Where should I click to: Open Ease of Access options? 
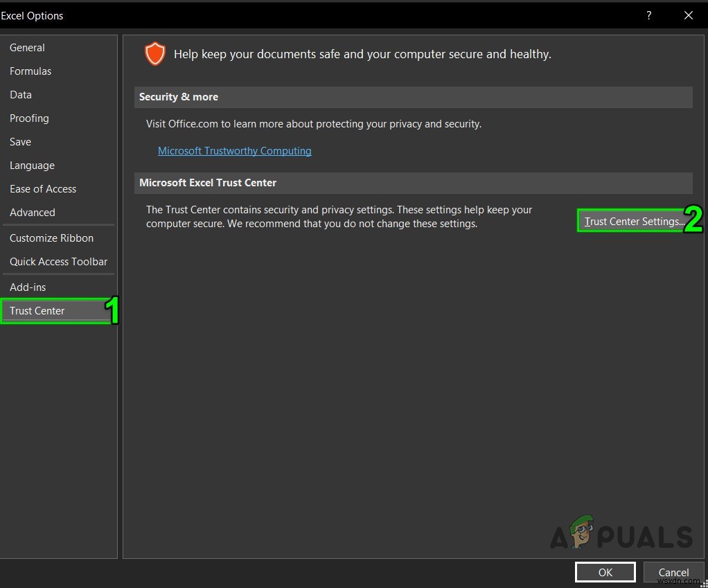[43, 189]
